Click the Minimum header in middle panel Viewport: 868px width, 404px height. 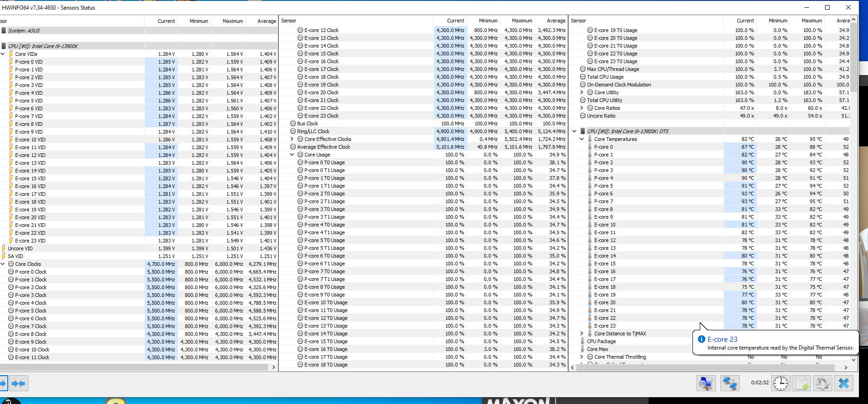[484, 21]
